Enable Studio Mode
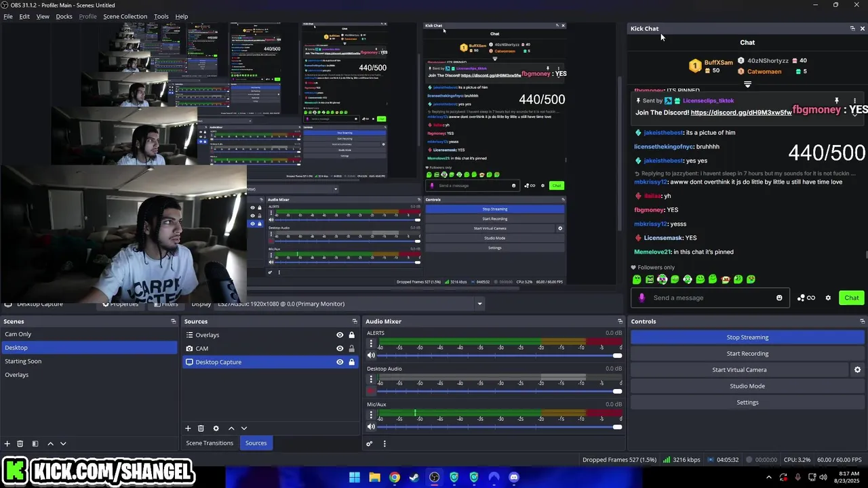 pos(747,386)
